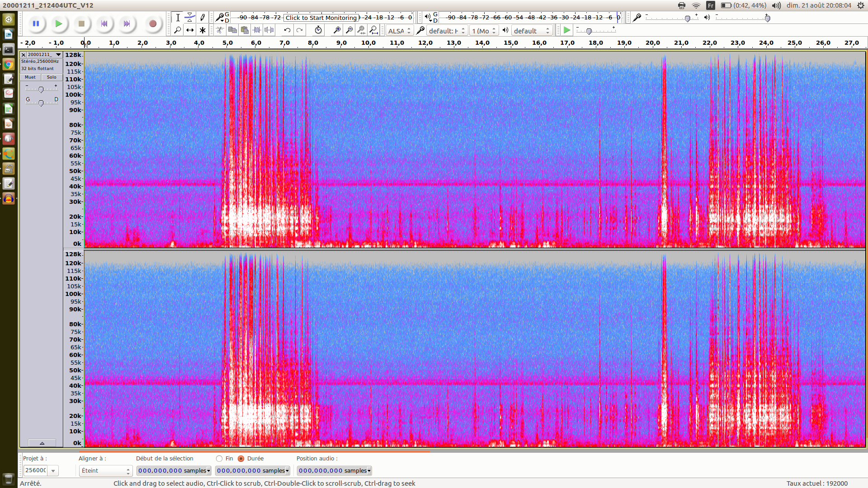Select the Envelope tool

190,18
